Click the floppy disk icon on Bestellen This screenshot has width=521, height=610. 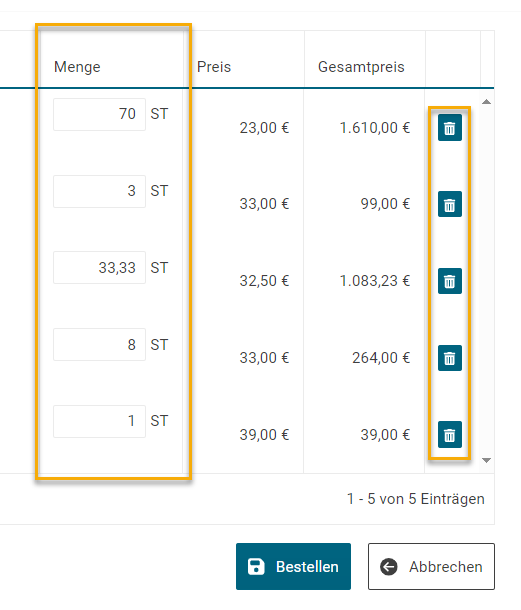click(256, 566)
